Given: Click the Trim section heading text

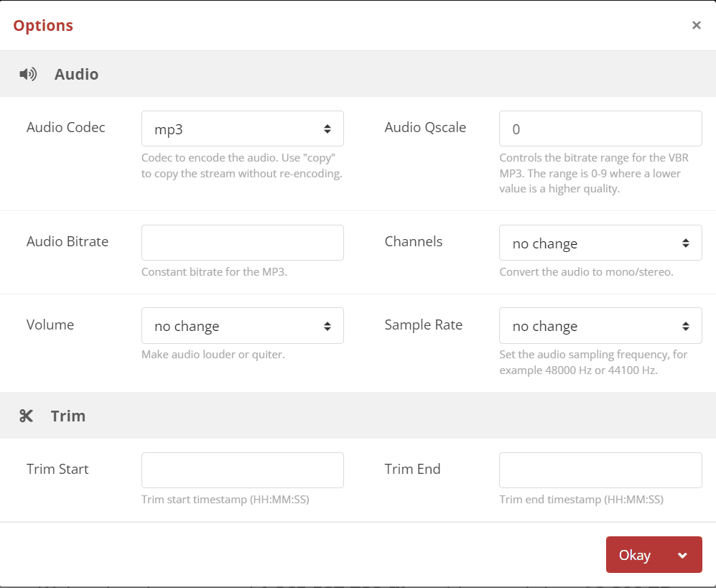Looking at the screenshot, I should pos(68,416).
